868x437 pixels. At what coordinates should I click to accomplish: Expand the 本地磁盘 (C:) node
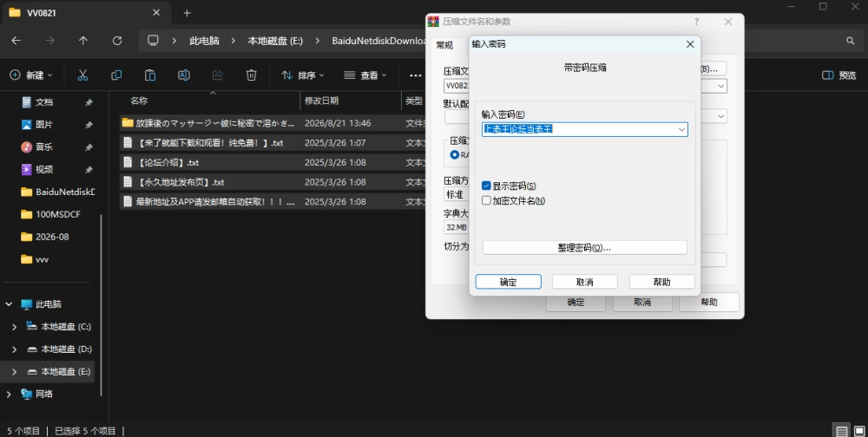point(15,327)
